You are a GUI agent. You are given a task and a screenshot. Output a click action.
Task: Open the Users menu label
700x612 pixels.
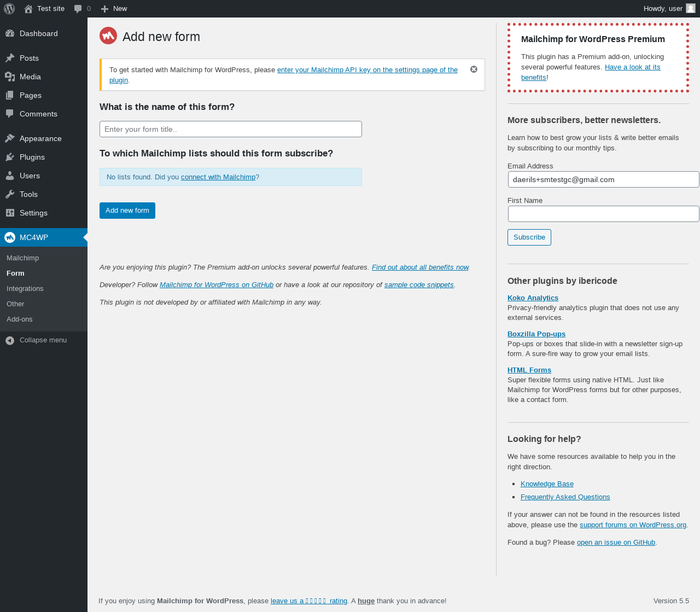30,176
